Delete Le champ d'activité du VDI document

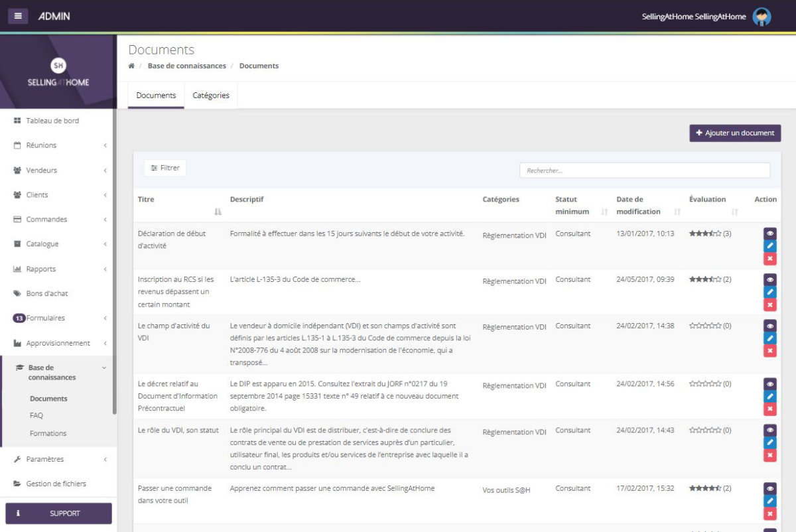click(x=770, y=351)
